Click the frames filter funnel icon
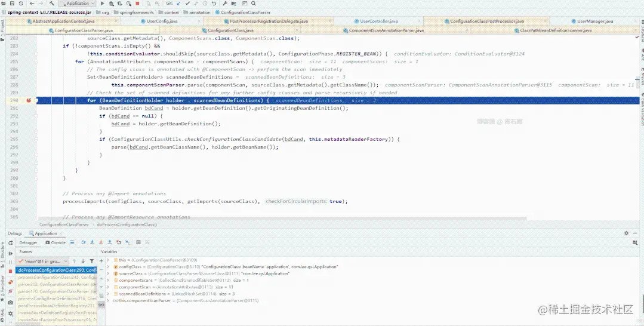This screenshot has height=326, width=644. click(91, 261)
